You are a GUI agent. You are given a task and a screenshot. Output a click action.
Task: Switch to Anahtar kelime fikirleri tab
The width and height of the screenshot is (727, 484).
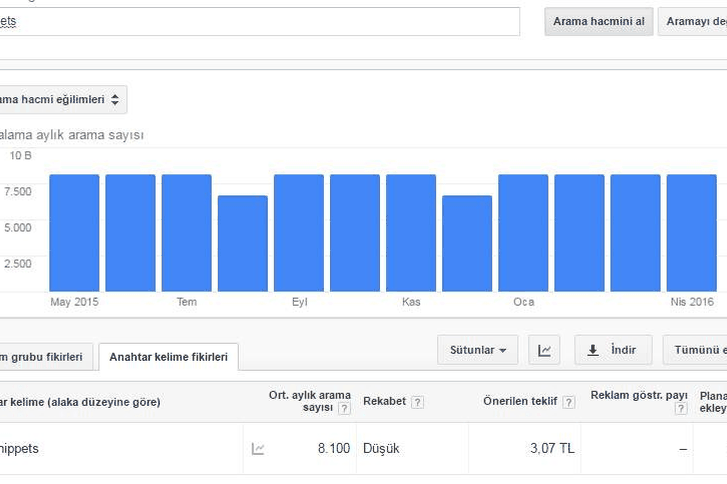[169, 357]
